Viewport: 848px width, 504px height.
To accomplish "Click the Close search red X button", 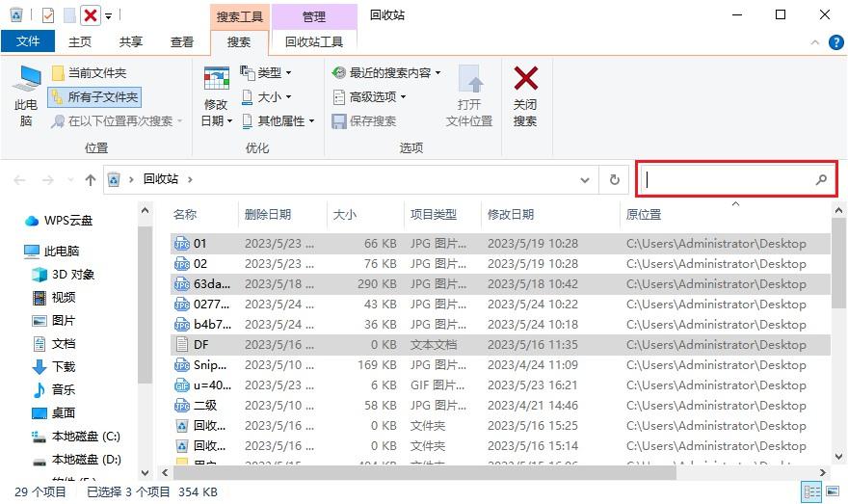I will tap(525, 96).
